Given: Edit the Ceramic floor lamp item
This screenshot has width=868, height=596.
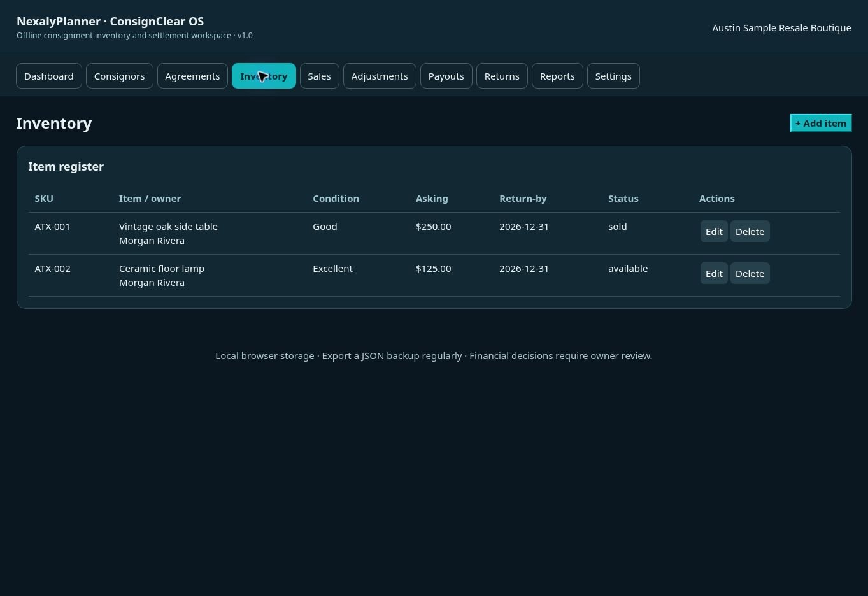Looking at the screenshot, I should tap(714, 273).
